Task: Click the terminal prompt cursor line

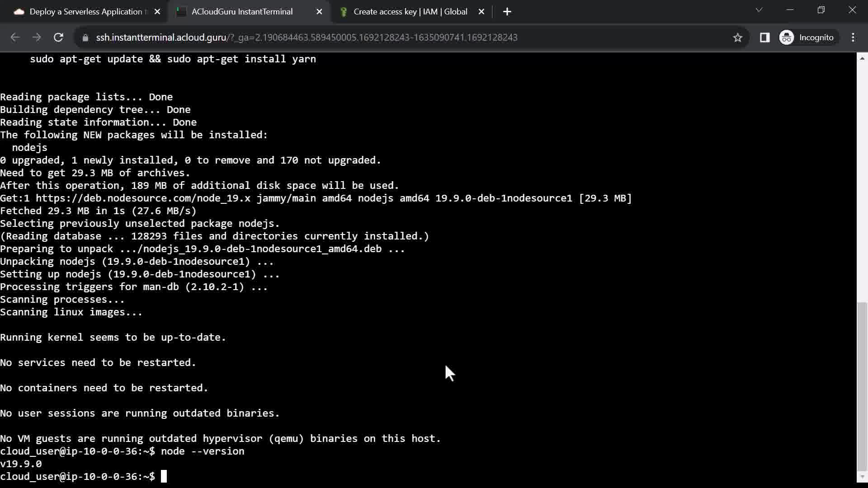Action: pyautogui.click(x=164, y=476)
